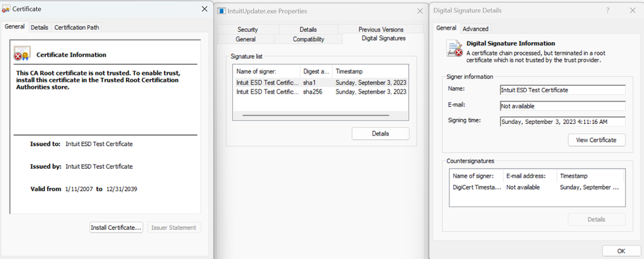Click the Certificate window title bar icon
This screenshot has width=644, height=259.
(6, 9)
